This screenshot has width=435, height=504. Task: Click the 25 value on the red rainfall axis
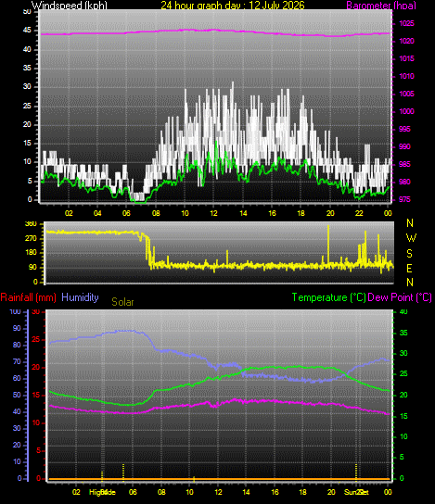pos(36,340)
